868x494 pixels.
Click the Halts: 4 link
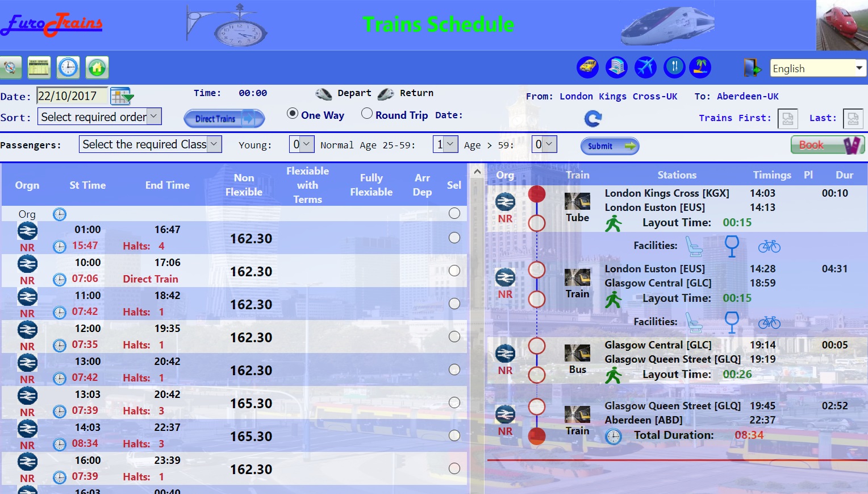144,246
